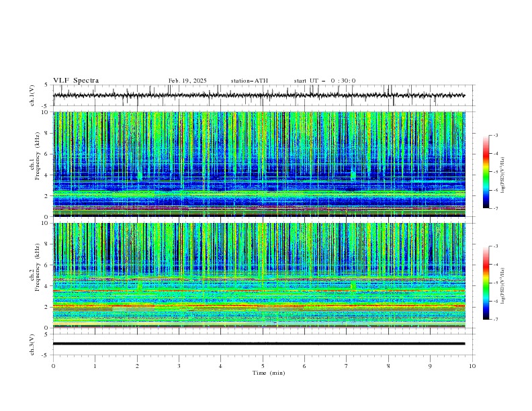
Task: Select the 'Time (min)' axis label
Action: [269, 373]
